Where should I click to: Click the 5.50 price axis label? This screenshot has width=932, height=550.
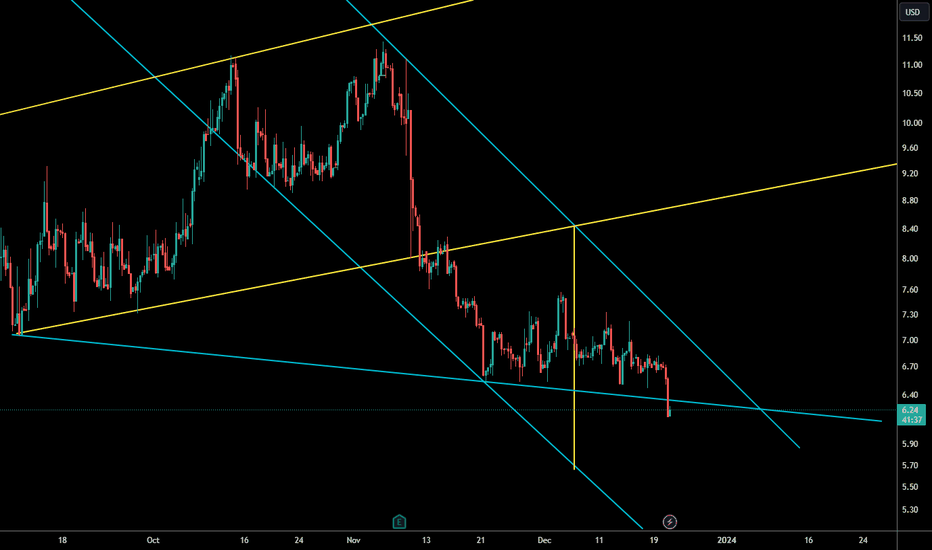tap(910, 487)
